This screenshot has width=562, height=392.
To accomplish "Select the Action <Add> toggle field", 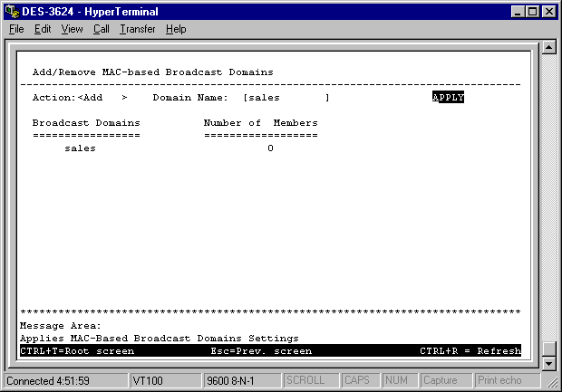I will 102,97.
